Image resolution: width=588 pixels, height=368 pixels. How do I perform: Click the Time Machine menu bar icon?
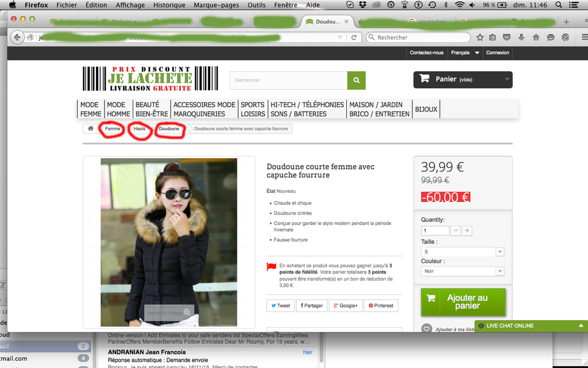pyautogui.click(x=432, y=5)
